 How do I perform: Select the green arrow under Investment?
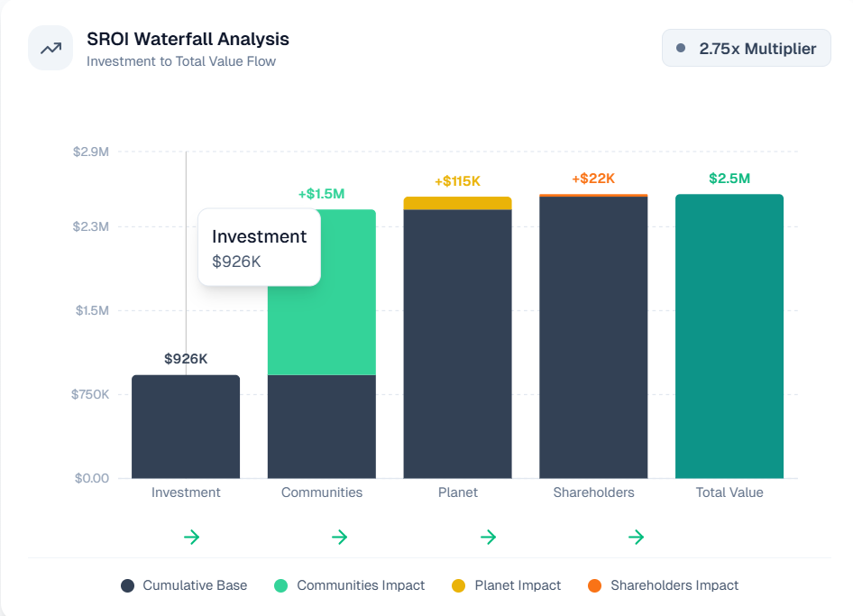click(x=191, y=537)
